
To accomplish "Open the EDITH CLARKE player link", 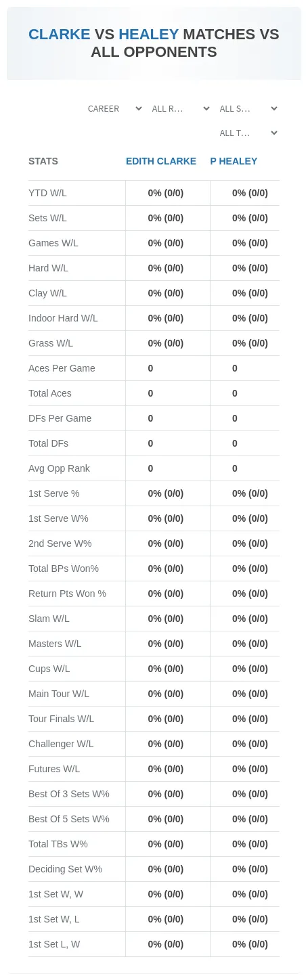I will tap(161, 161).
